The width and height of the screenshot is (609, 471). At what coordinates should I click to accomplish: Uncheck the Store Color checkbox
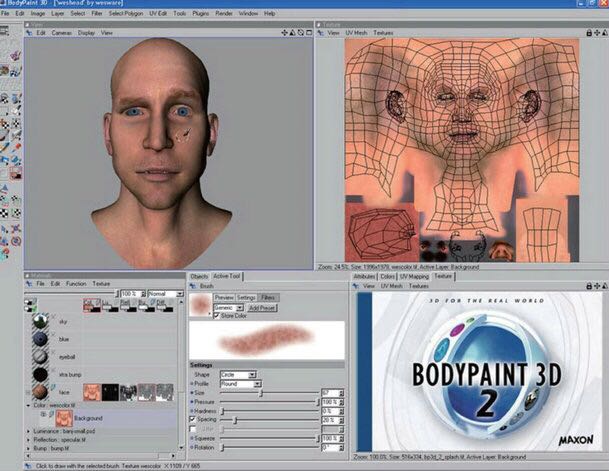click(x=217, y=316)
